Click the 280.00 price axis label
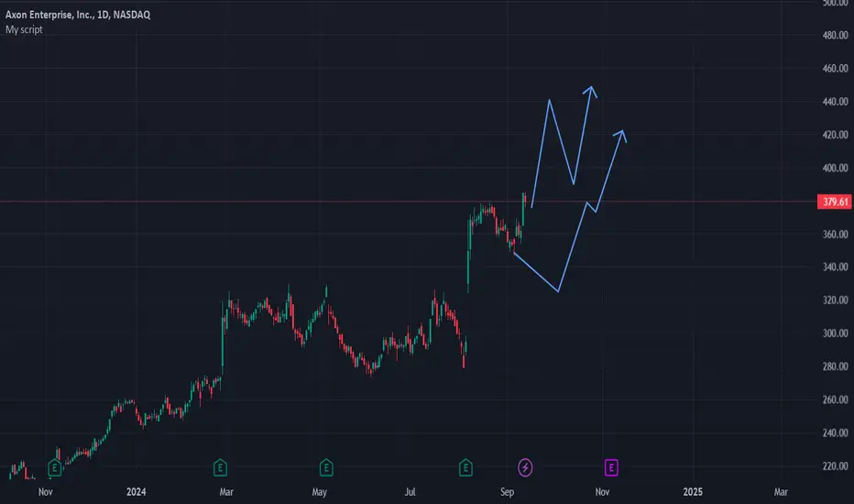The height and width of the screenshot is (504, 854). tap(835, 367)
